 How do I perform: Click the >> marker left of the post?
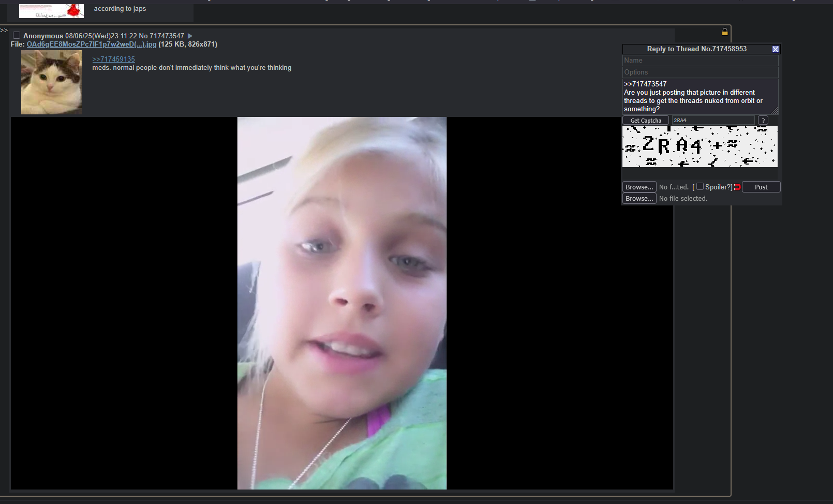4,31
